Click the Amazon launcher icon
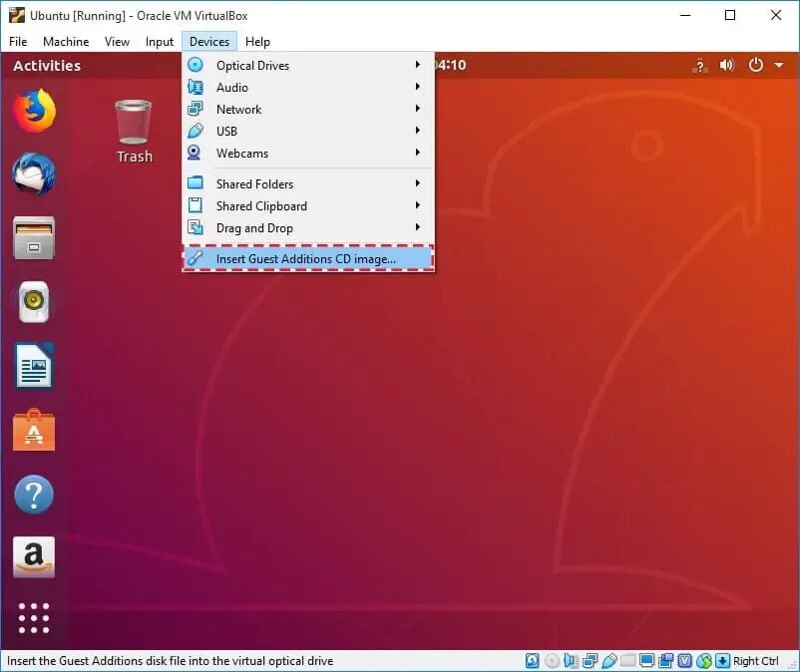The image size is (800, 672). 34,556
